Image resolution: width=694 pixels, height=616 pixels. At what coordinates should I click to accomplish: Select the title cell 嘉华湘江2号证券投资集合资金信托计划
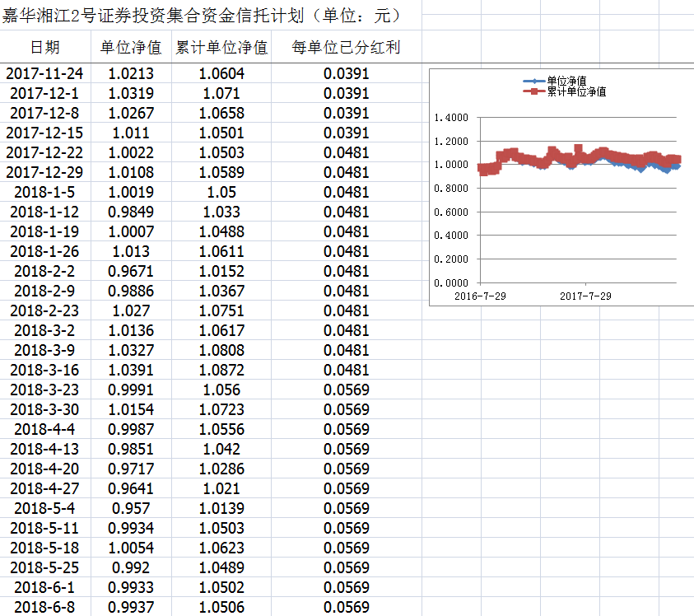point(202,16)
